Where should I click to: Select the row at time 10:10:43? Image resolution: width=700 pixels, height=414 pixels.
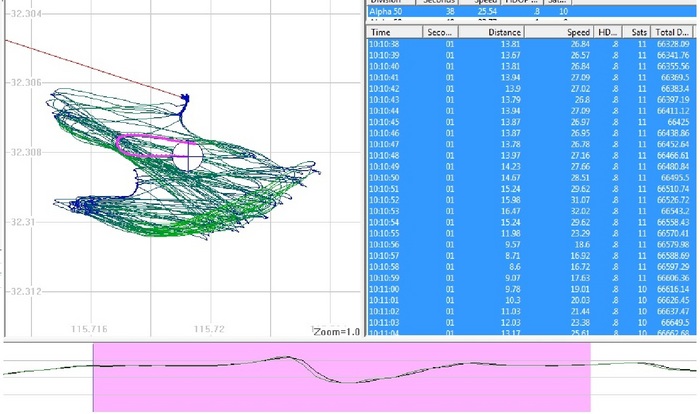[531, 100]
